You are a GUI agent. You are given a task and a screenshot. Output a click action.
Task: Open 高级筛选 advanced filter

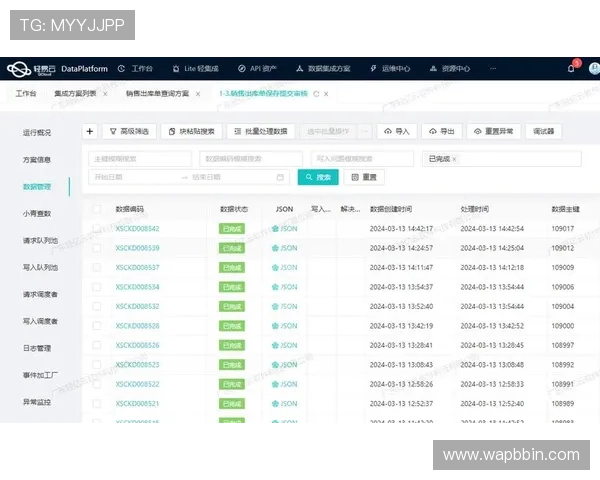pos(129,131)
